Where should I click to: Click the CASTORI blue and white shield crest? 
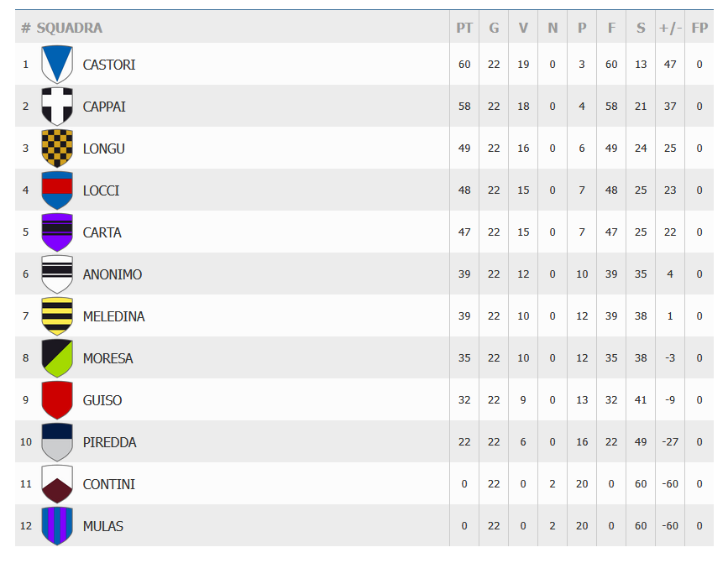click(x=57, y=65)
